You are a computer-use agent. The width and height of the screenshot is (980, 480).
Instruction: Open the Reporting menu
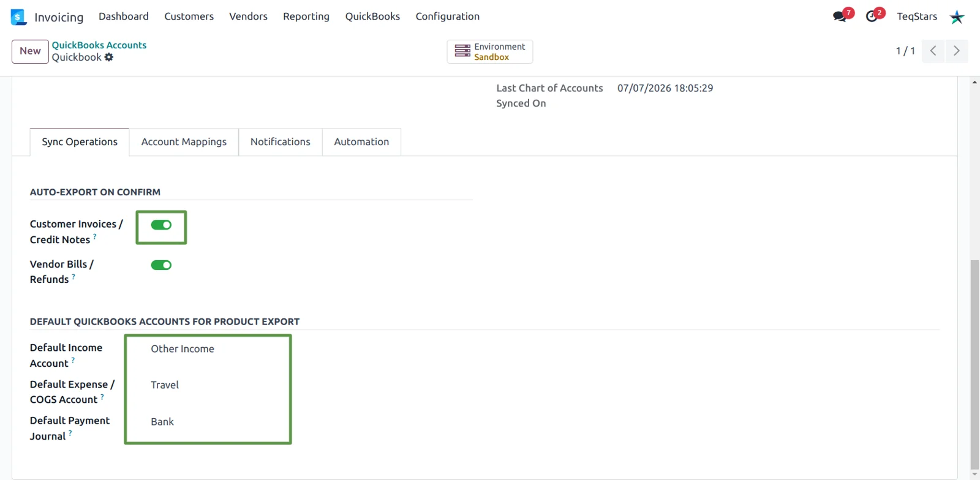click(306, 17)
